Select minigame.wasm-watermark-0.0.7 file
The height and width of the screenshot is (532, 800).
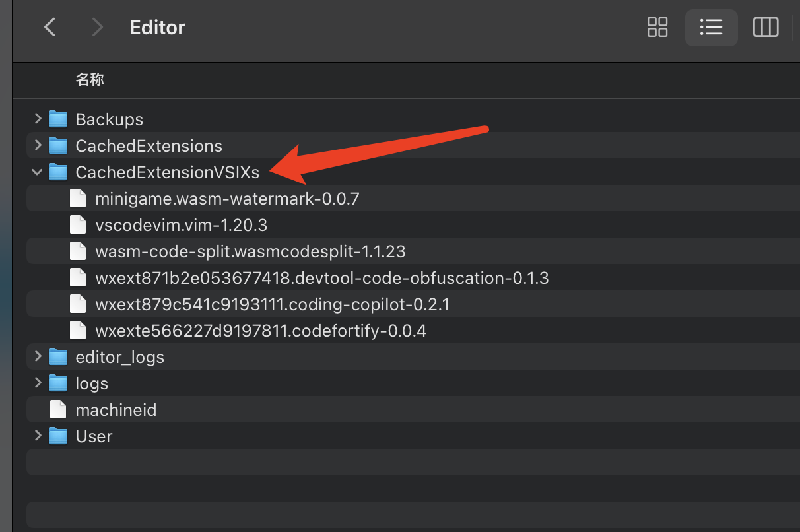(227, 199)
